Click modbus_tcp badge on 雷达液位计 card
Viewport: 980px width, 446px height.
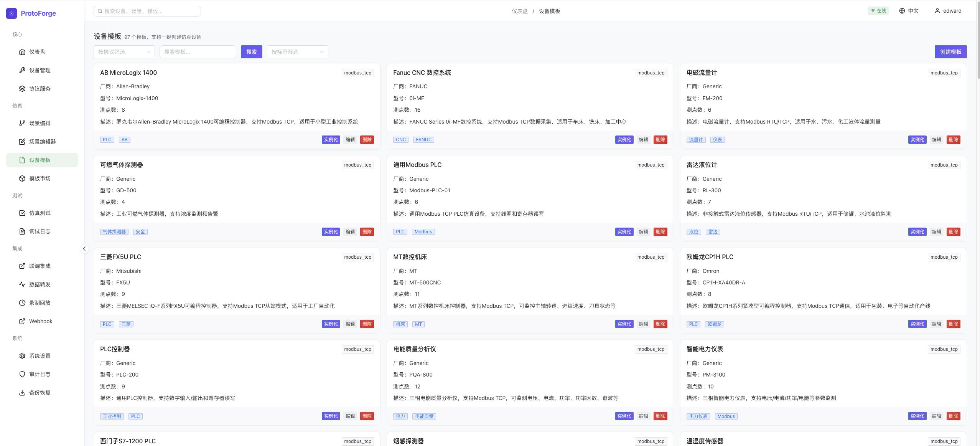[944, 165]
